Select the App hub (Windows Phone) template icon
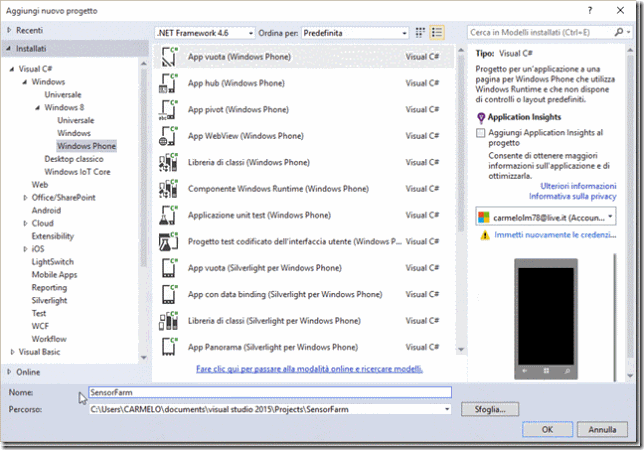The height and width of the screenshot is (450, 644). click(x=168, y=83)
